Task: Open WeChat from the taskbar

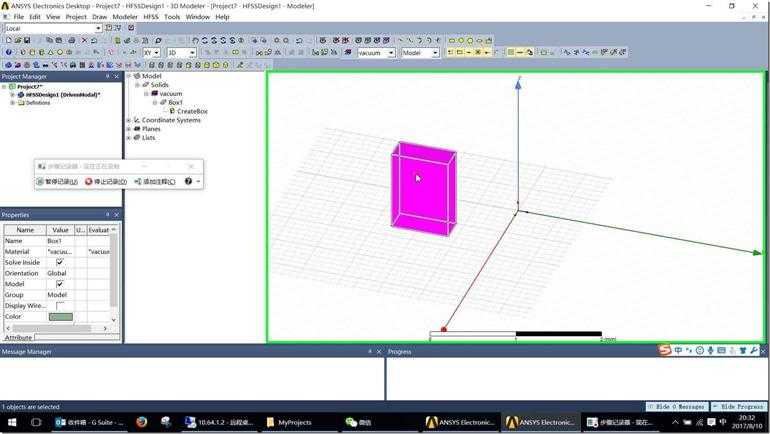Action: (x=358, y=422)
